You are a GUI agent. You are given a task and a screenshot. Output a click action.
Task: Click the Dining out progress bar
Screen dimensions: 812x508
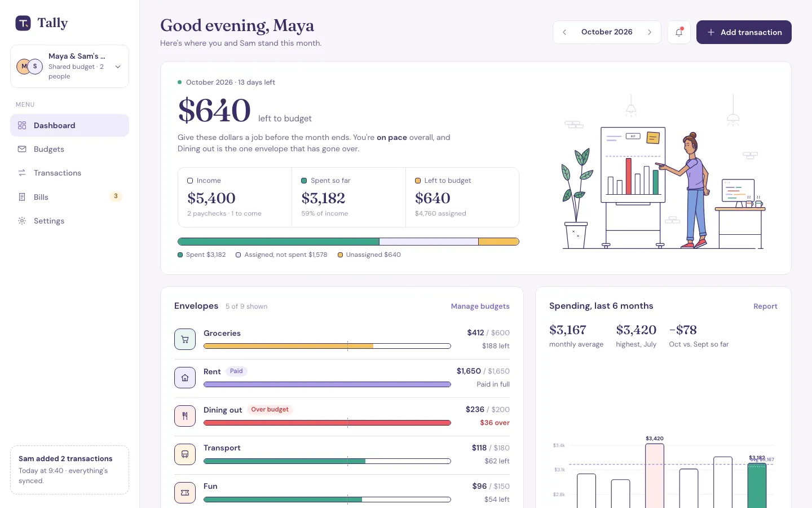coord(327,423)
